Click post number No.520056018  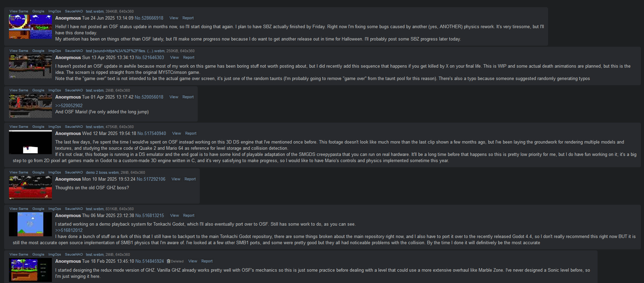[x=149, y=97]
